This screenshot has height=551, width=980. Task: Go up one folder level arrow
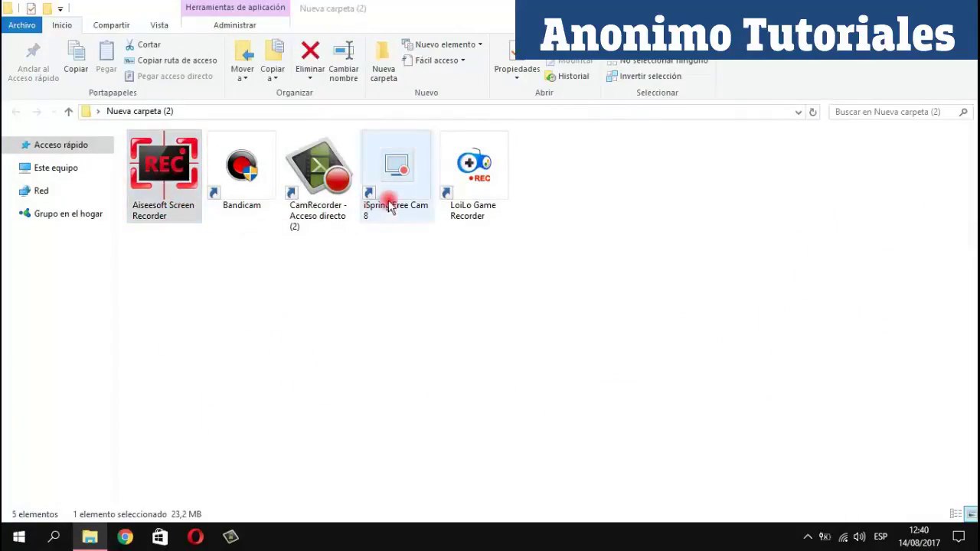68,112
